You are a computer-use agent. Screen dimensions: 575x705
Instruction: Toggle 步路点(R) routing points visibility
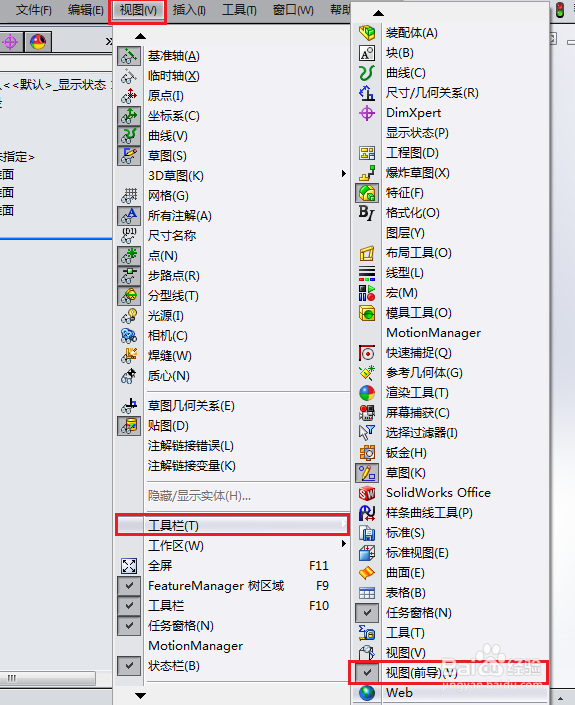point(129,276)
